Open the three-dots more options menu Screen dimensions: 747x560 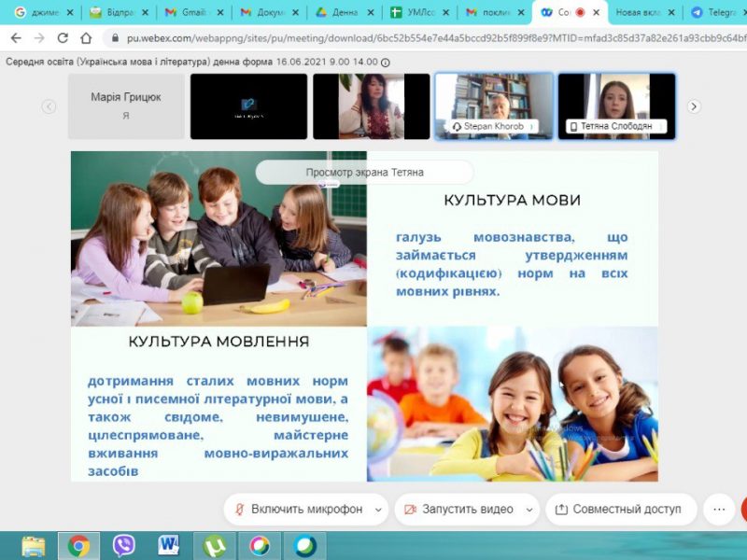pos(718,510)
